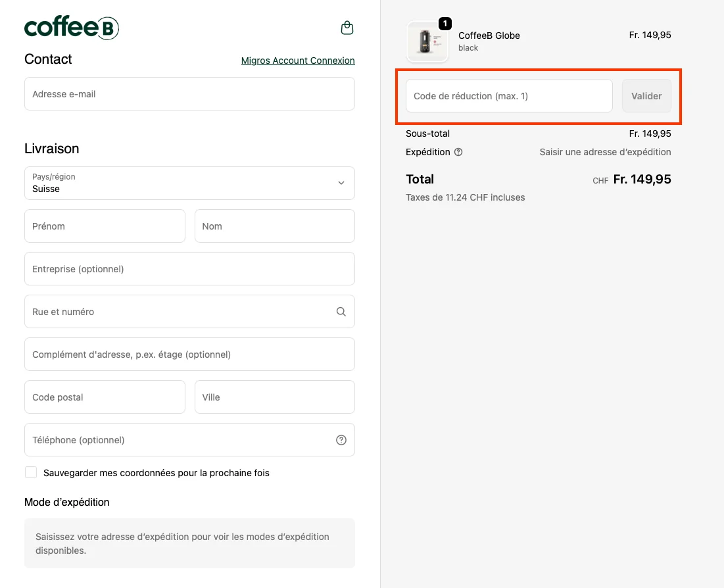Click the Ville field
The width and height of the screenshot is (724, 588).
274,397
